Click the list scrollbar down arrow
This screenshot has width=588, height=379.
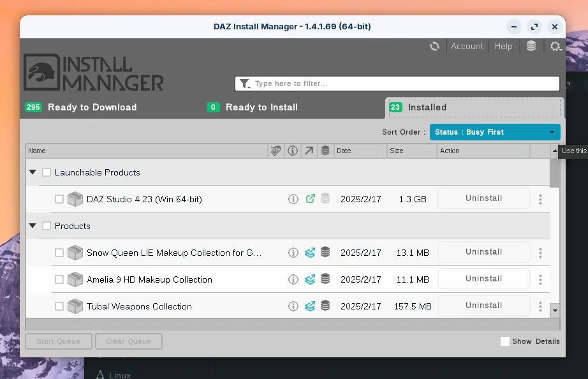[x=555, y=311]
